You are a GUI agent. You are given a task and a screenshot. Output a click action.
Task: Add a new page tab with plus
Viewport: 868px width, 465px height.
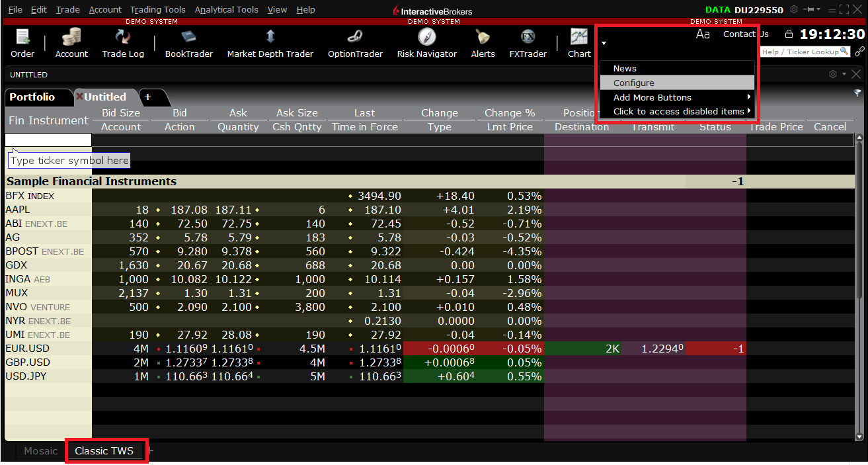(148, 97)
